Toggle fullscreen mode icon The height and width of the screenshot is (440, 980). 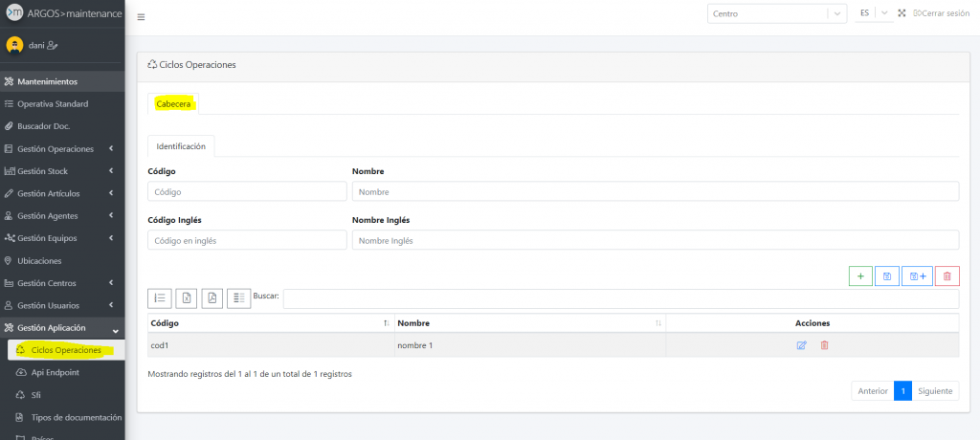pyautogui.click(x=902, y=13)
